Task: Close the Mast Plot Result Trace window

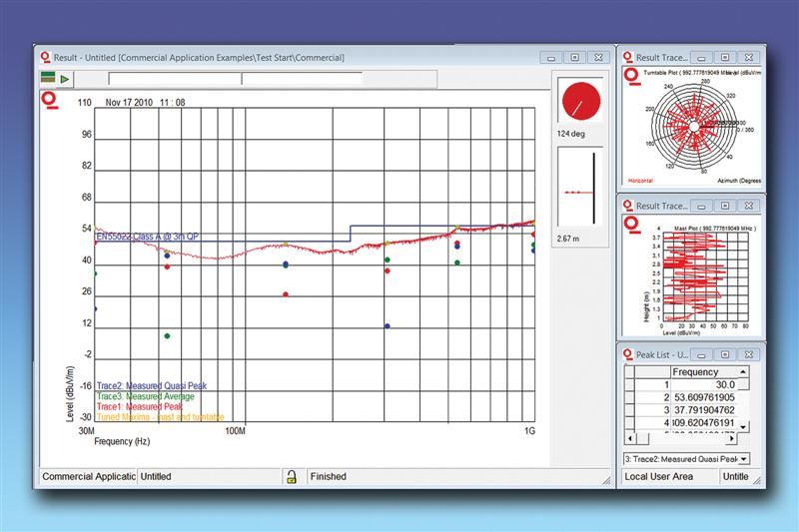Action: coord(749,207)
